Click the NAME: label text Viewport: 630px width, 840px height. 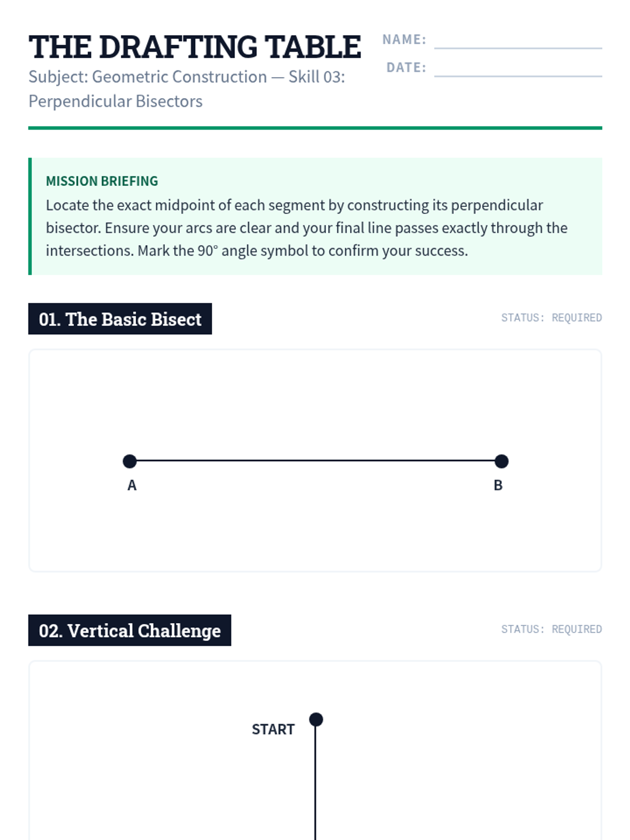pyautogui.click(x=404, y=39)
